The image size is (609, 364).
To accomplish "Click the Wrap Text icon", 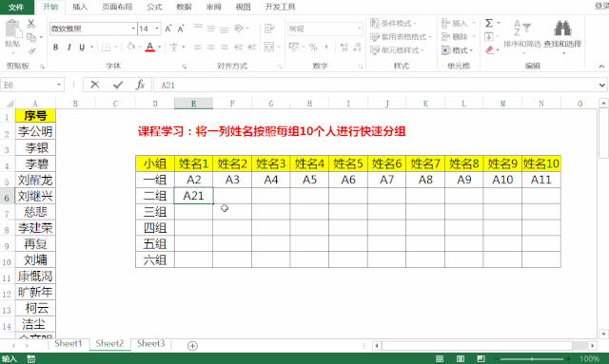I will (268, 29).
